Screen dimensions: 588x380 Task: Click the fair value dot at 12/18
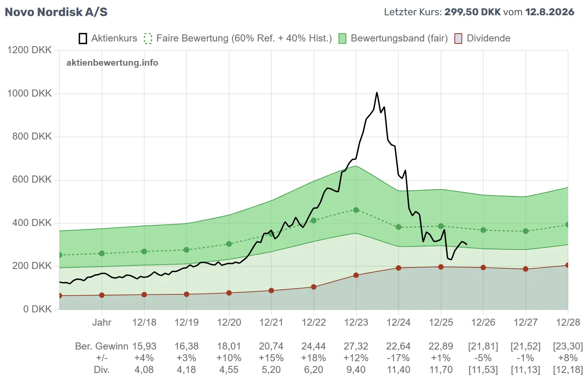click(144, 251)
